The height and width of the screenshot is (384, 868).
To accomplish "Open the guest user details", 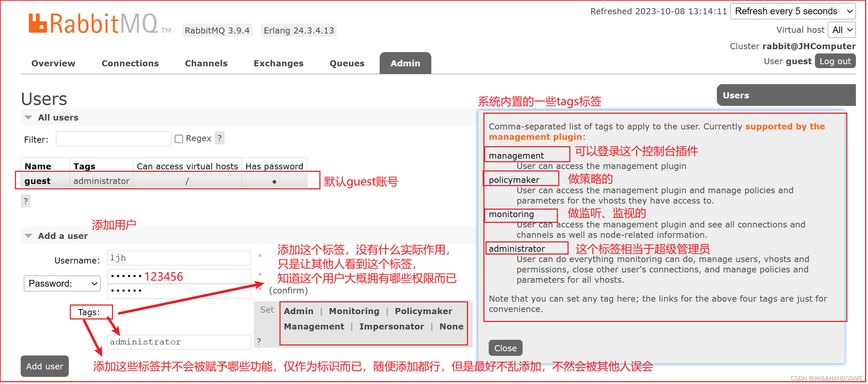I will (x=37, y=181).
